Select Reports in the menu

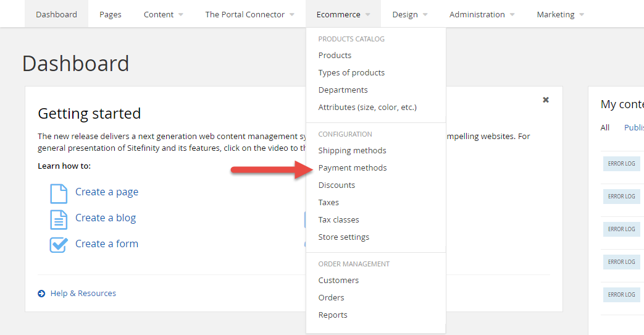333,315
